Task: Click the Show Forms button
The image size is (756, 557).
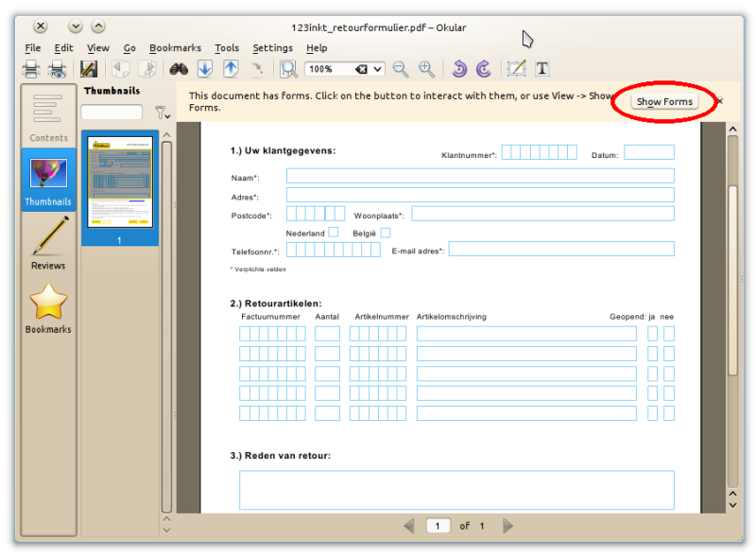Action: [664, 101]
